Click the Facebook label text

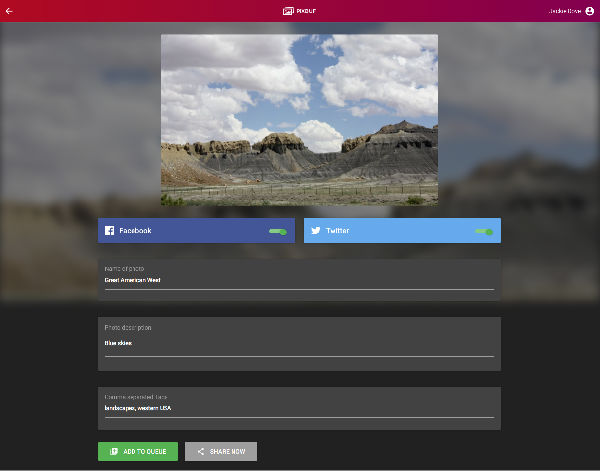pyautogui.click(x=135, y=231)
